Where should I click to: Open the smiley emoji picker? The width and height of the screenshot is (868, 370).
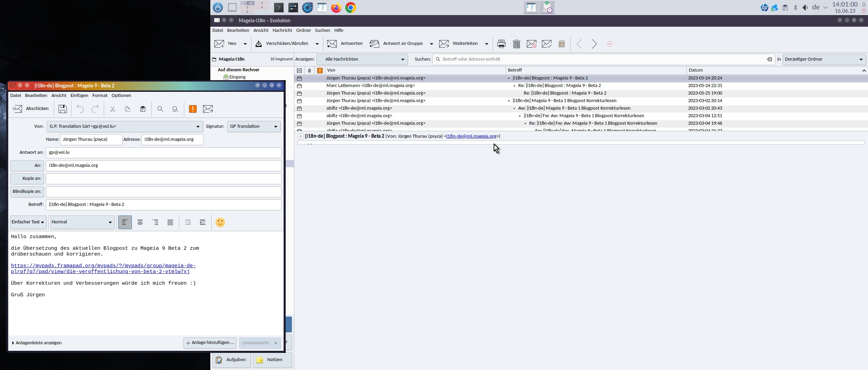220,222
